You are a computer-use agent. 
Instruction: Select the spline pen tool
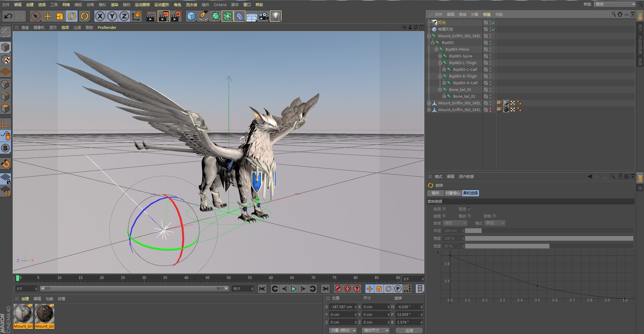coord(203,16)
